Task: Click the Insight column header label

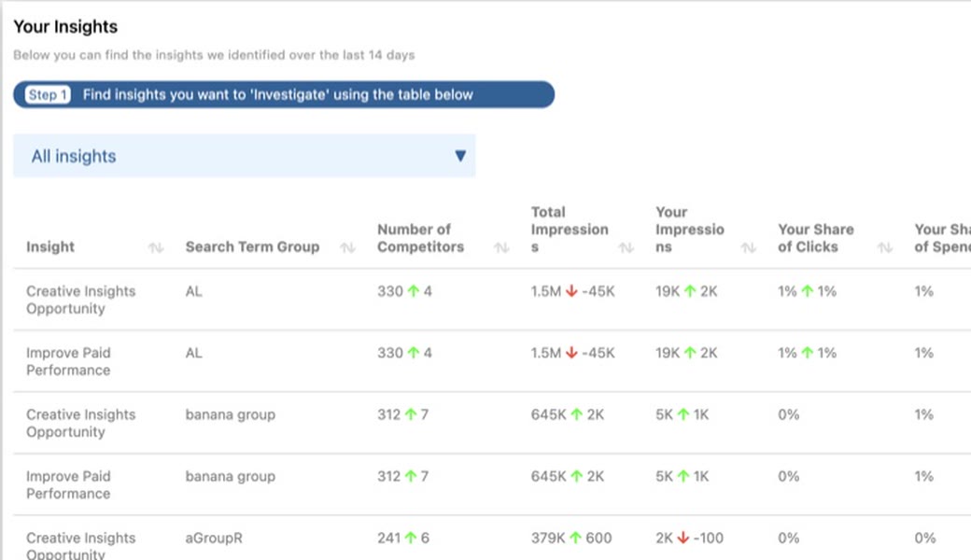Action: pyautogui.click(x=50, y=247)
